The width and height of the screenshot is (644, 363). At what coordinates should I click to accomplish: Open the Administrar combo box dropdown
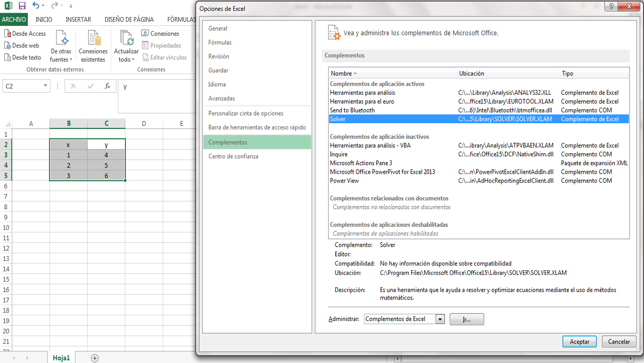pos(440,319)
